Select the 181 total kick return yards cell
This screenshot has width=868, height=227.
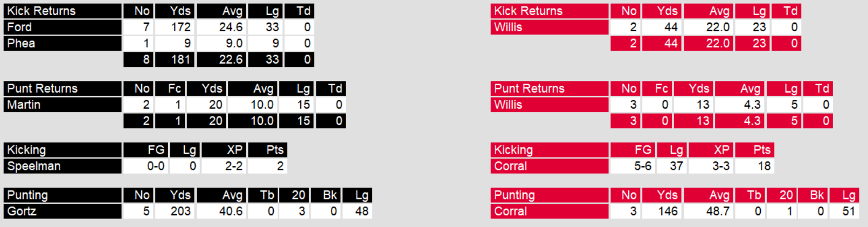[x=175, y=59]
